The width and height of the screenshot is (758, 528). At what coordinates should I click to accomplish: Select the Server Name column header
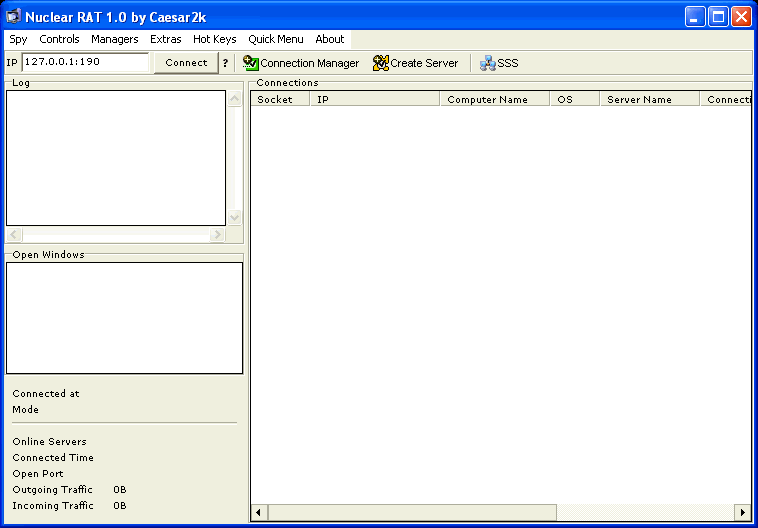tap(648, 99)
